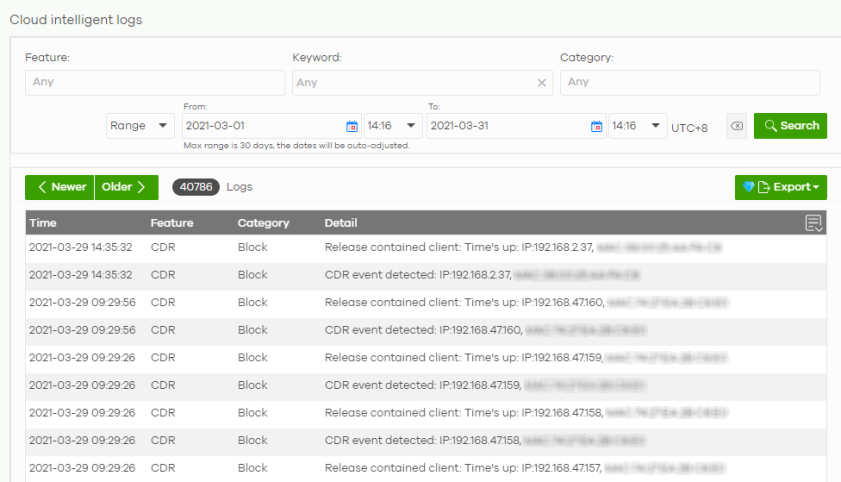The width and height of the screenshot is (841, 482).
Task: Expand the Range type dropdown
Action: pyautogui.click(x=140, y=126)
